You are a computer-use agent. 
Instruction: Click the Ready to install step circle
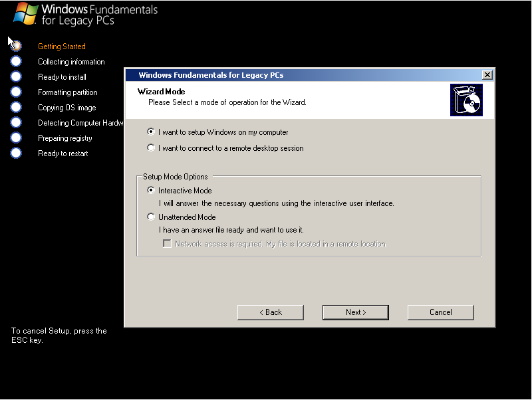click(16, 76)
